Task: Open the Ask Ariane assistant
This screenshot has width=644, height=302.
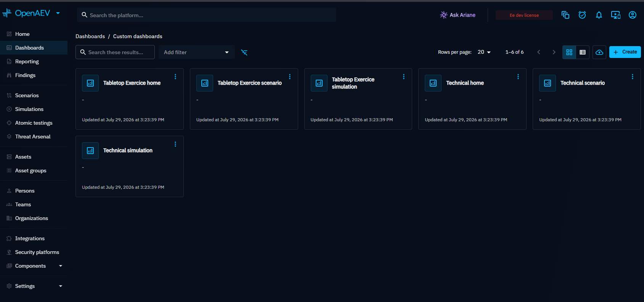Action: pyautogui.click(x=458, y=15)
